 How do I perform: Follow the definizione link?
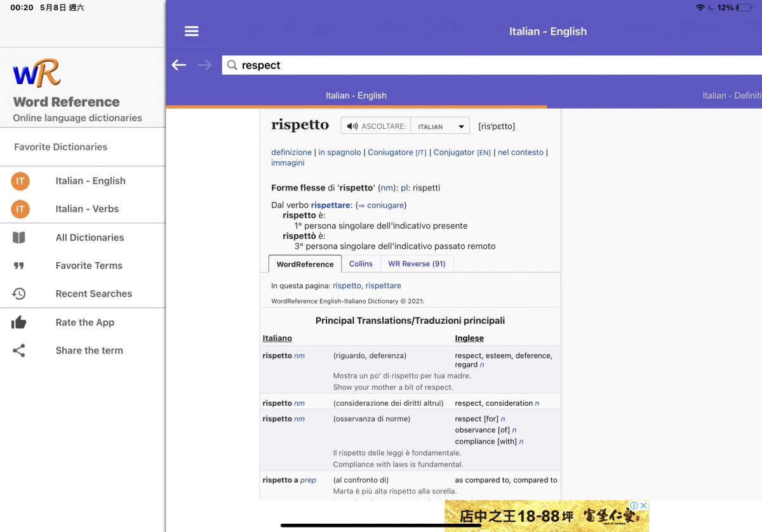(291, 152)
